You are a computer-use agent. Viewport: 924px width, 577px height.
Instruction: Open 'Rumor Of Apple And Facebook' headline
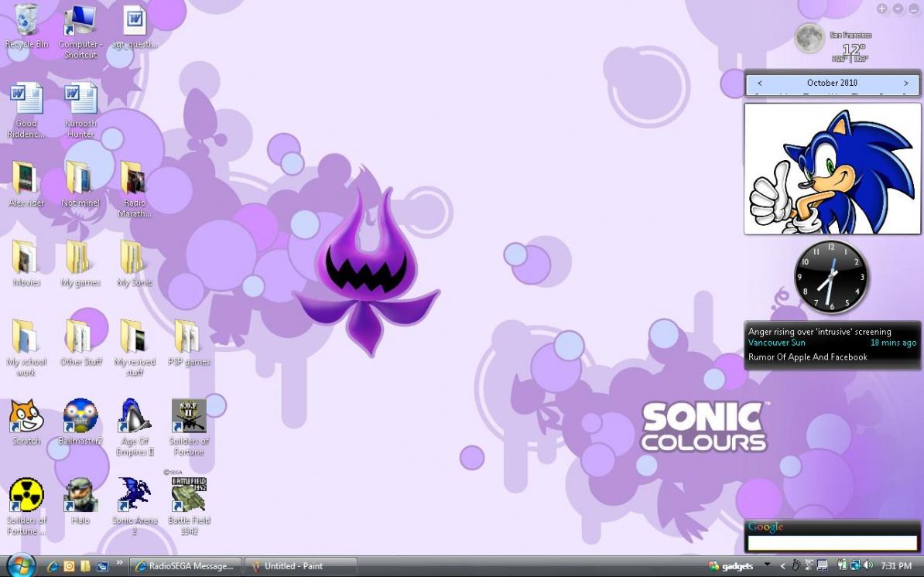pyautogui.click(x=807, y=357)
